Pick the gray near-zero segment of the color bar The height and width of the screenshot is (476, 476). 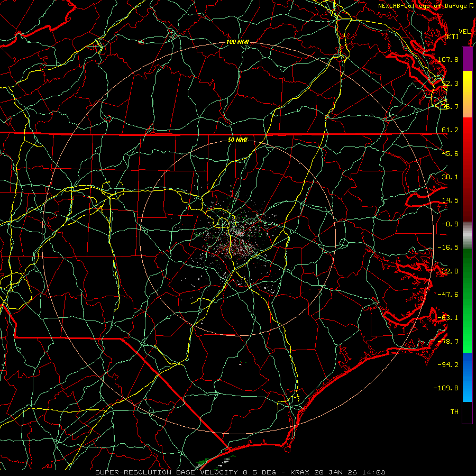click(467, 235)
